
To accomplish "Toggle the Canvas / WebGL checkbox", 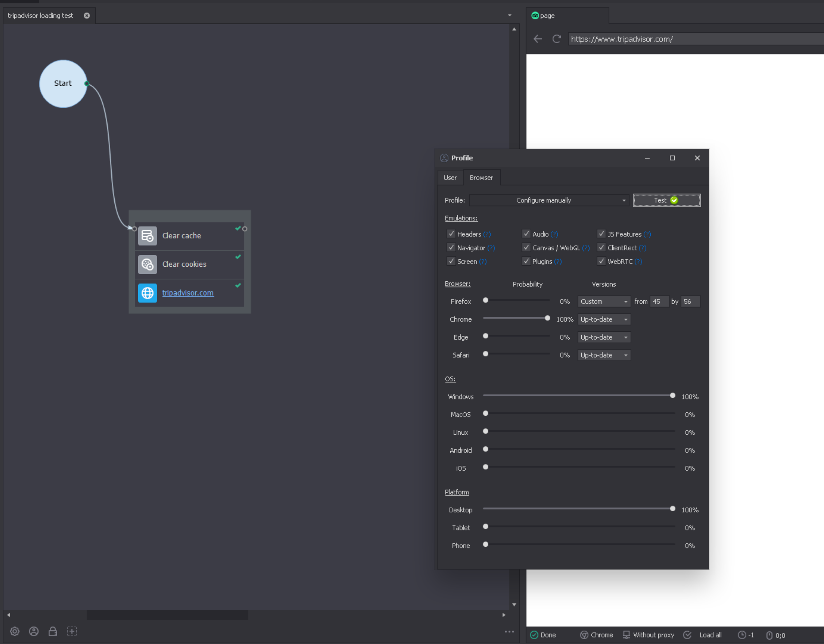I will tap(526, 247).
